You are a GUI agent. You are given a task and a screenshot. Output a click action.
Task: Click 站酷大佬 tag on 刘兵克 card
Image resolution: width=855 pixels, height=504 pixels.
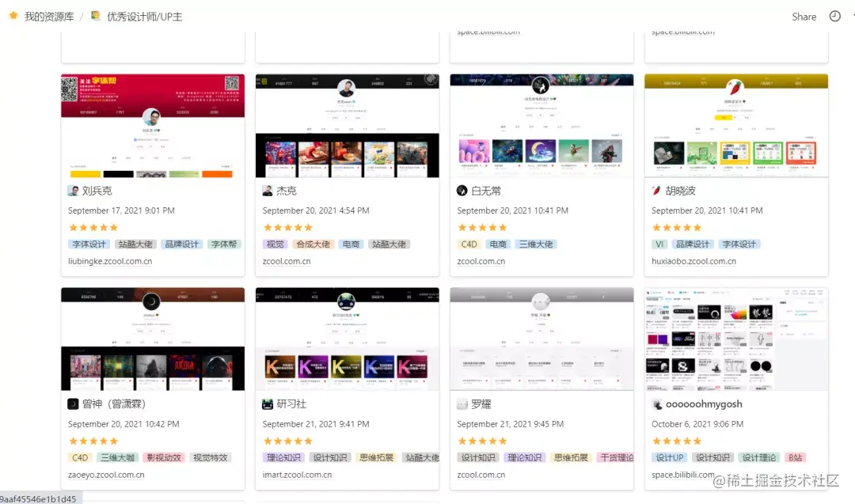pos(135,244)
